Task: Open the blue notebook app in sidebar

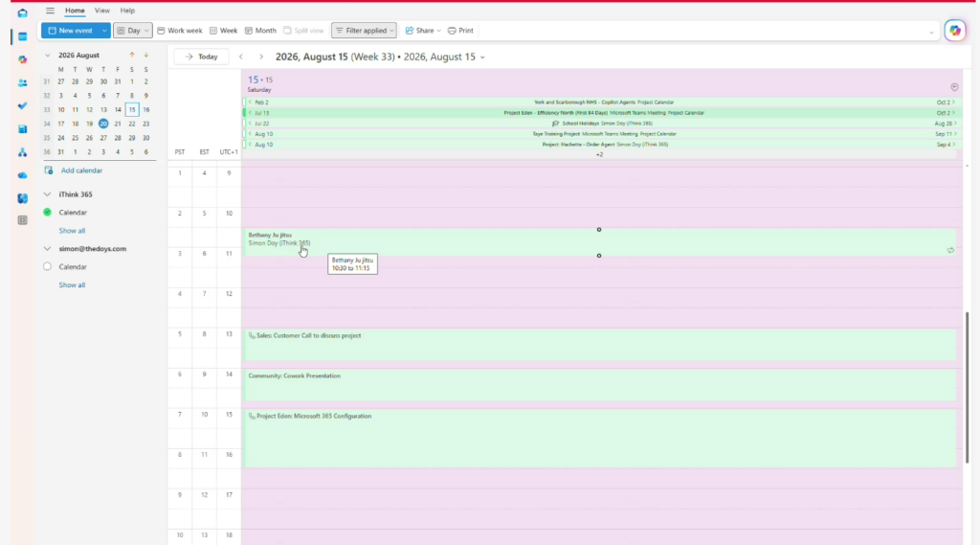Action: click(23, 129)
